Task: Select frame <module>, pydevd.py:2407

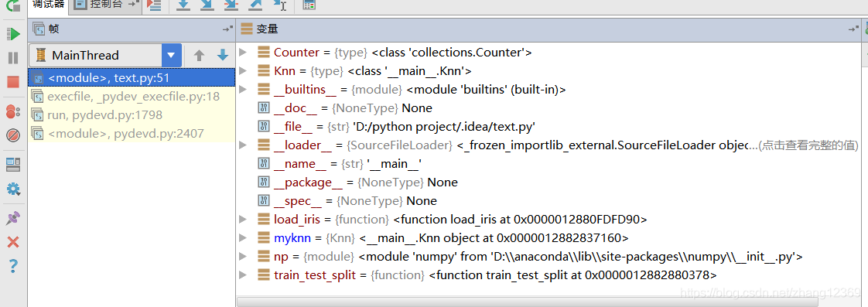Action: coord(132,133)
